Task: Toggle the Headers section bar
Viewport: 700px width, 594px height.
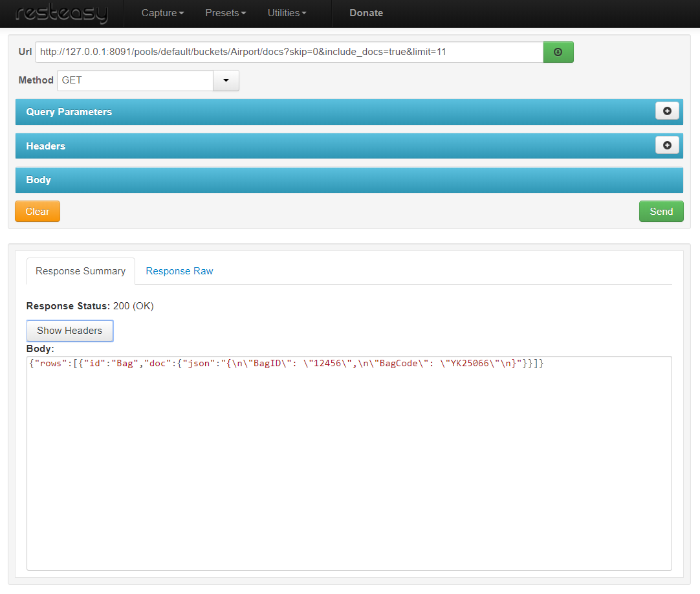Action: click(x=46, y=146)
